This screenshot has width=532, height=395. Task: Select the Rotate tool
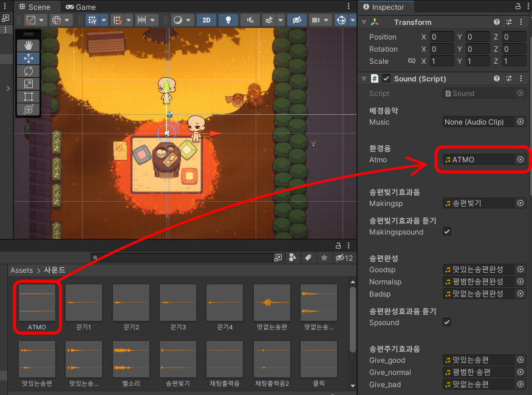29,71
